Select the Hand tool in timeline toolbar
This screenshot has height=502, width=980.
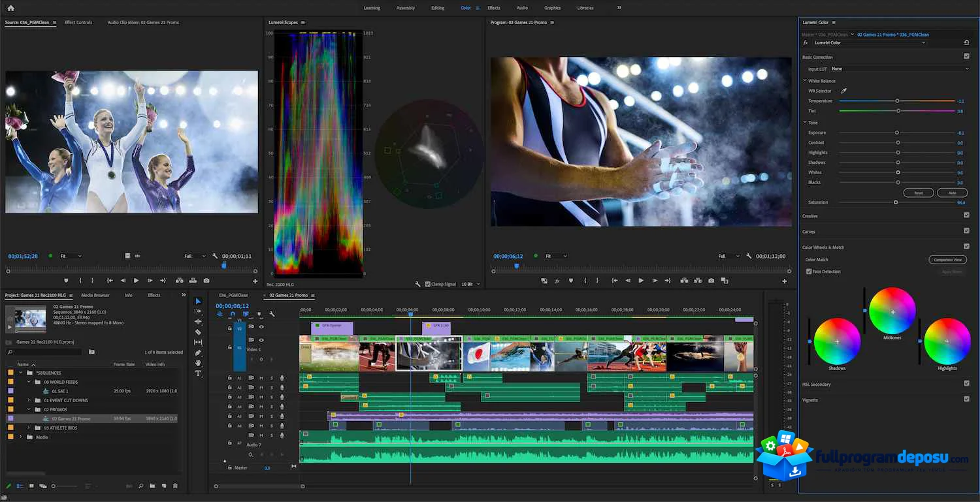pos(198,363)
